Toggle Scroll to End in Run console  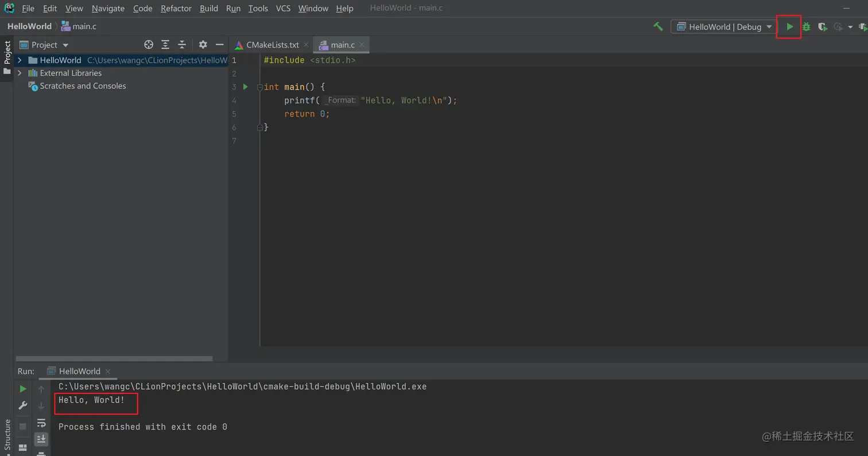[x=41, y=439]
